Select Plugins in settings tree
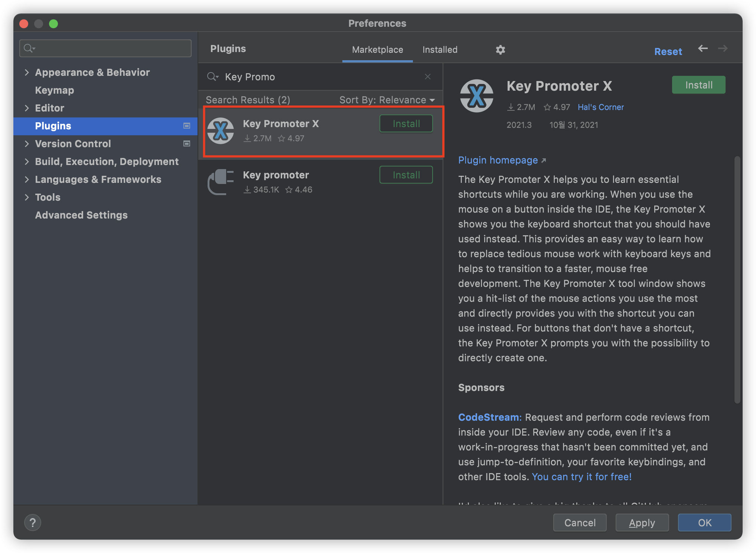Viewport: 756px width, 553px height. point(105,126)
